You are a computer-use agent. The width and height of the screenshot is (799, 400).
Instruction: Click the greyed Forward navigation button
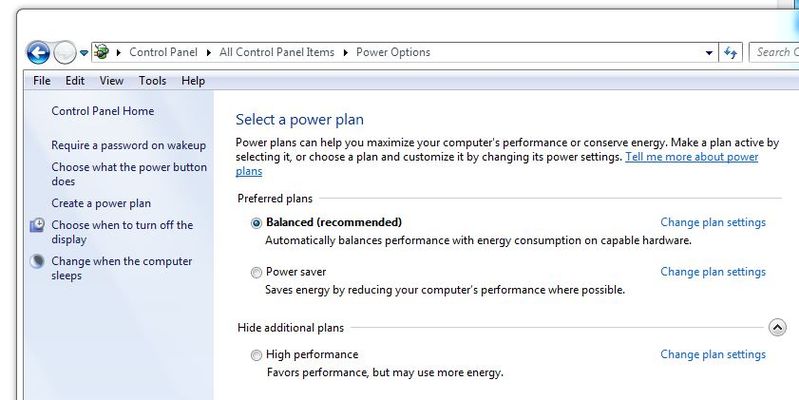click(65, 52)
